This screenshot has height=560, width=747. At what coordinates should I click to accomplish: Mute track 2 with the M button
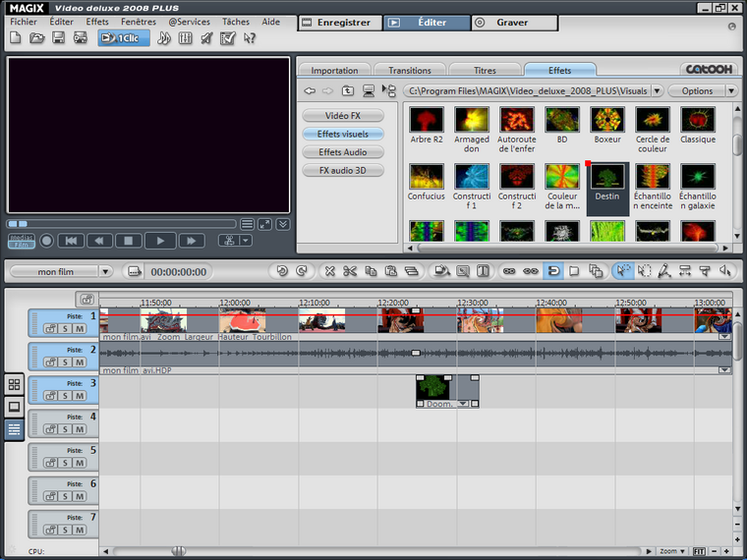tap(80, 362)
